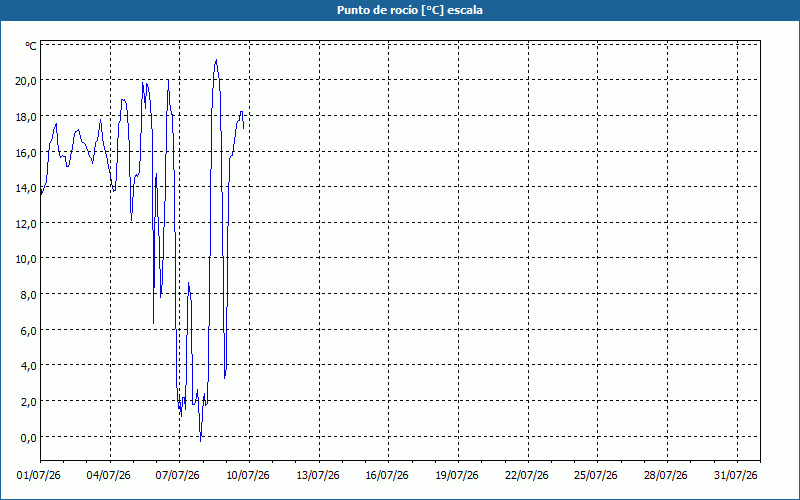Click the 14,0 y-axis value
Viewport: 800px width, 500px height.
tap(26, 188)
